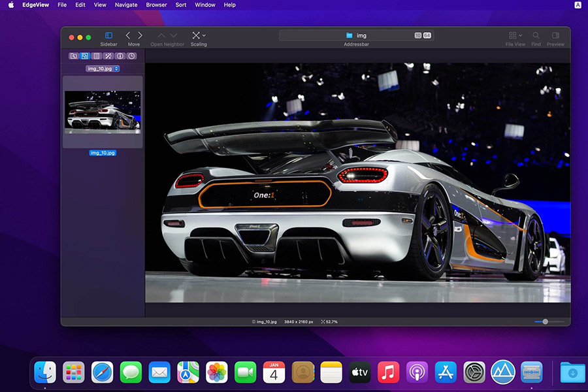Open the image info icon in the sidebar
The width and height of the screenshot is (588, 392).
119,56
